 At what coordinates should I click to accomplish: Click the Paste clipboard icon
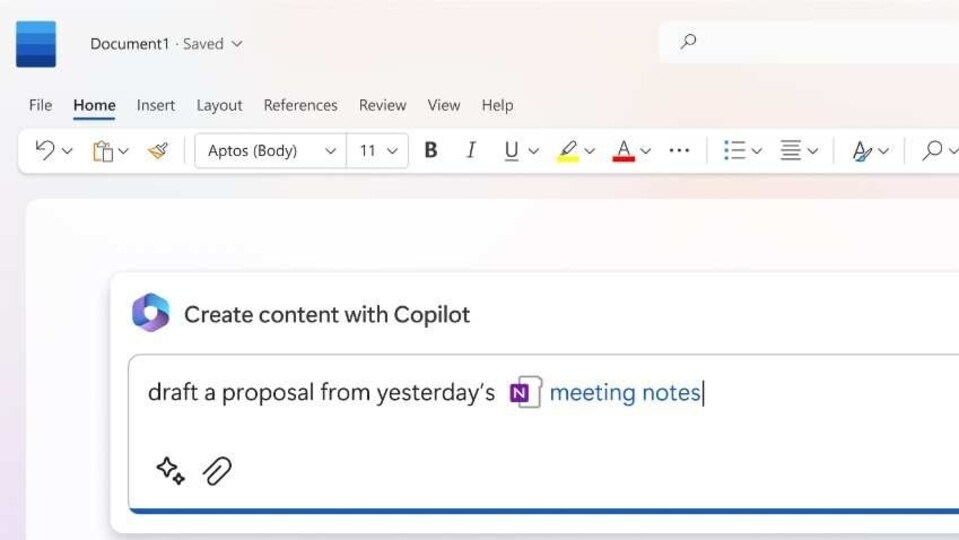103,151
